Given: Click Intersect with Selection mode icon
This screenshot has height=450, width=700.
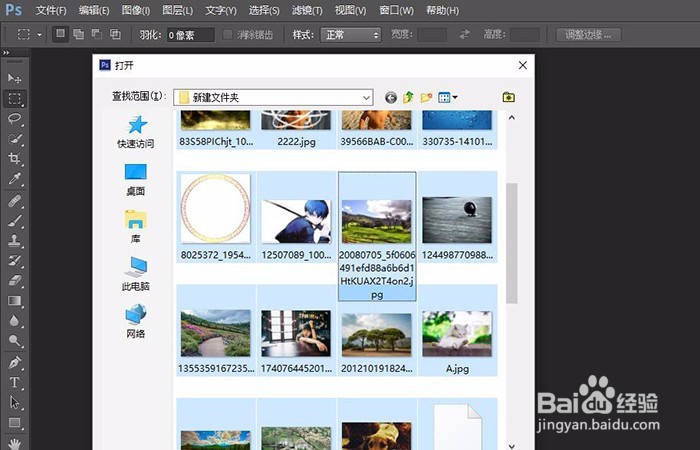Looking at the screenshot, I should 115,34.
